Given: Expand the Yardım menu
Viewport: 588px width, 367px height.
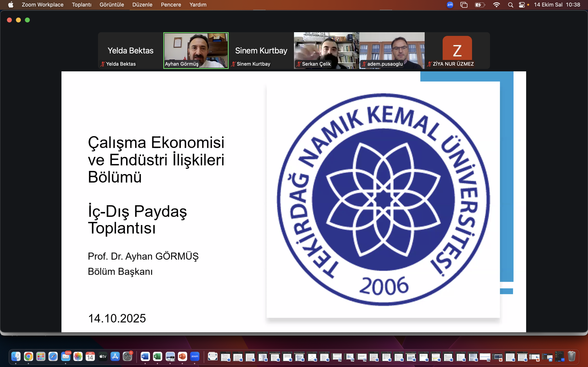Looking at the screenshot, I should tap(198, 5).
